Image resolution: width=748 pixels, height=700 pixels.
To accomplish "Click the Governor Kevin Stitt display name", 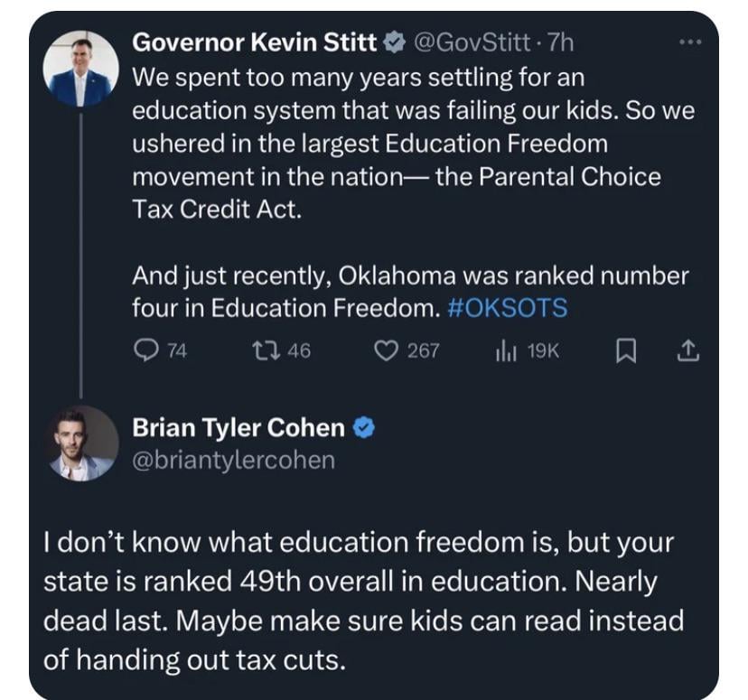I will (256, 42).
